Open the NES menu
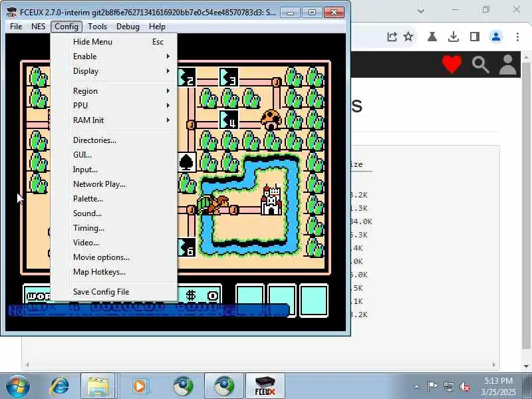The width and height of the screenshot is (532, 399). (x=38, y=27)
